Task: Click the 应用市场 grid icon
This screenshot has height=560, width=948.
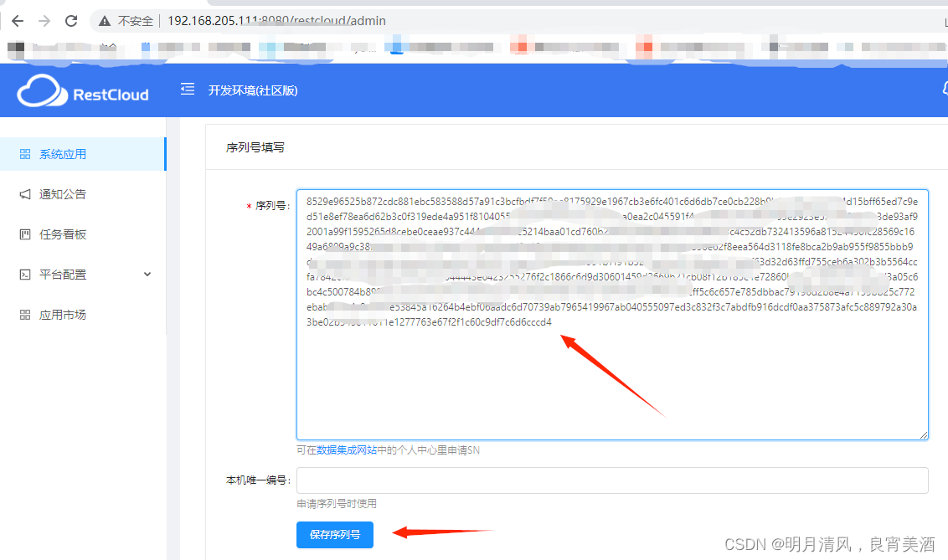Action: point(24,314)
